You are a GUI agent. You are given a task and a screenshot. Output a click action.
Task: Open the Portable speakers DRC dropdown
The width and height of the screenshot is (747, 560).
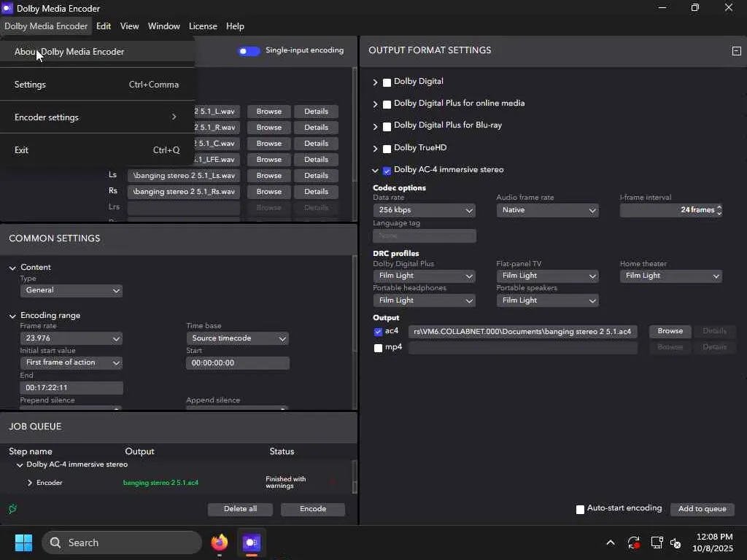pyautogui.click(x=547, y=300)
